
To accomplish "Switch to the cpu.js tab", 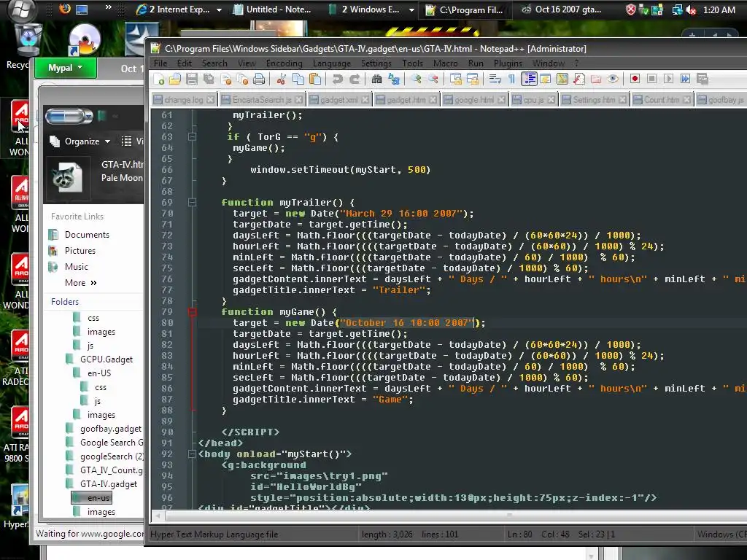I will coord(533,100).
